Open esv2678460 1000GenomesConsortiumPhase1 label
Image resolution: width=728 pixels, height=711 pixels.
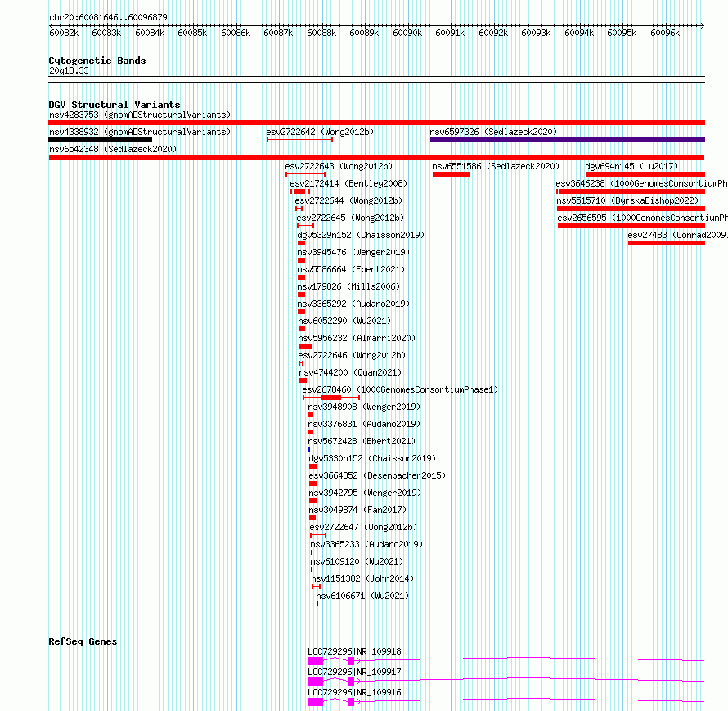coord(400,389)
